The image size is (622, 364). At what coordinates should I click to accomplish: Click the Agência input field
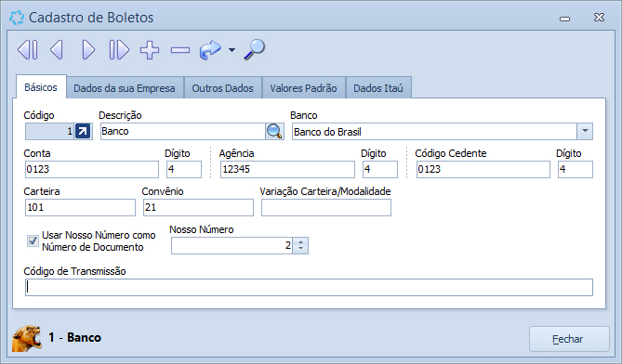pyautogui.click(x=287, y=169)
